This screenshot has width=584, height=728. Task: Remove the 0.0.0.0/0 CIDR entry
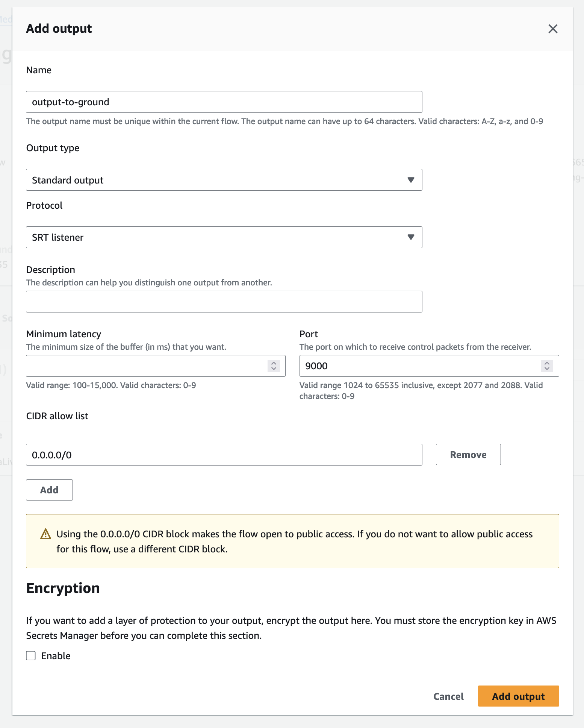pos(468,455)
